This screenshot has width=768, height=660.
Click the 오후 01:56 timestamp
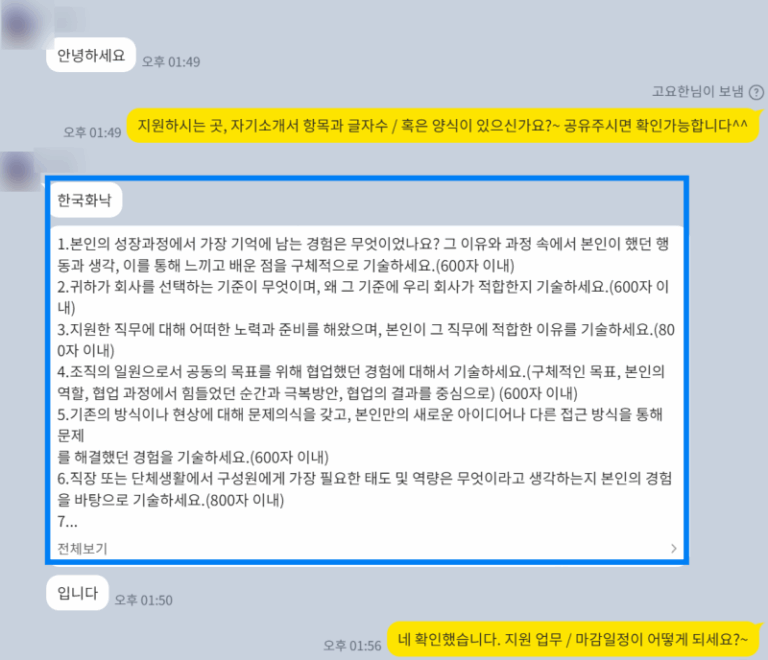(352, 646)
